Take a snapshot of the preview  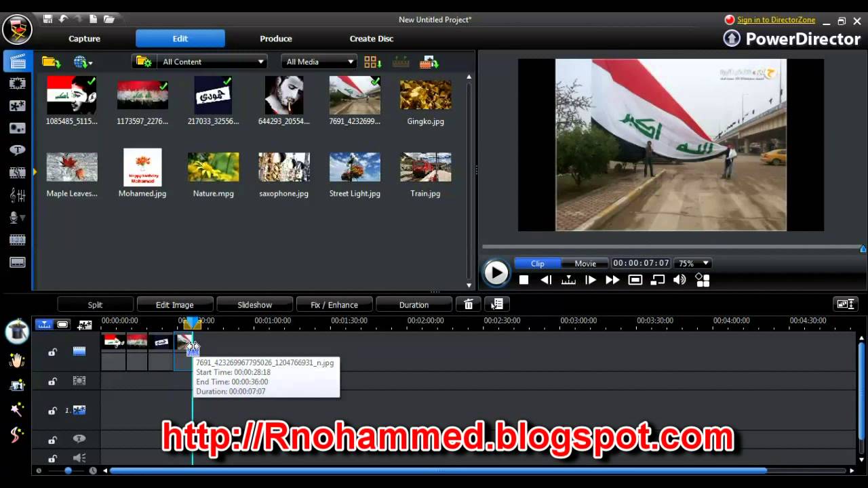click(635, 280)
